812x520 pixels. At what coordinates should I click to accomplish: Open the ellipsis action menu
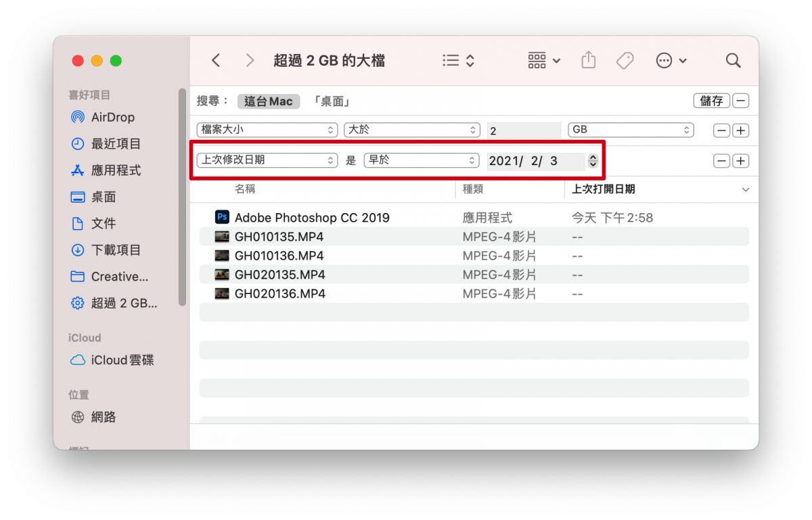(671, 61)
